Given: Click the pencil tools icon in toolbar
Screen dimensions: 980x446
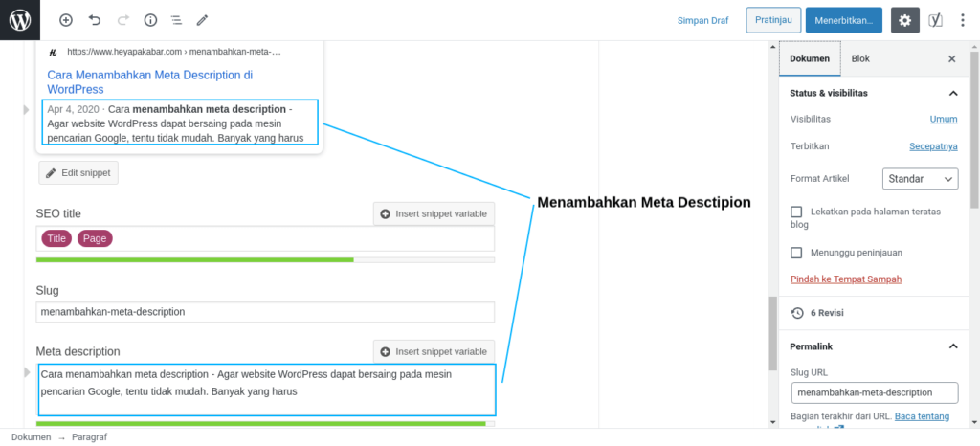Looking at the screenshot, I should [202, 20].
